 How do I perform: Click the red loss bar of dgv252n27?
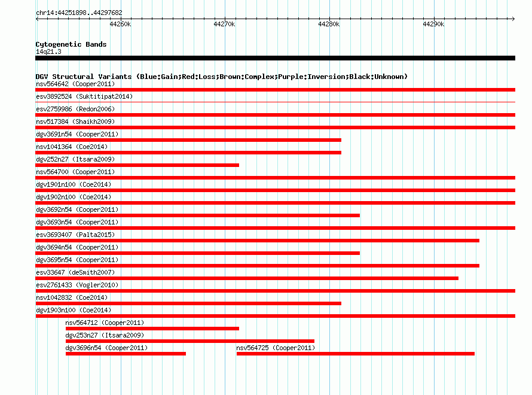[137, 165]
